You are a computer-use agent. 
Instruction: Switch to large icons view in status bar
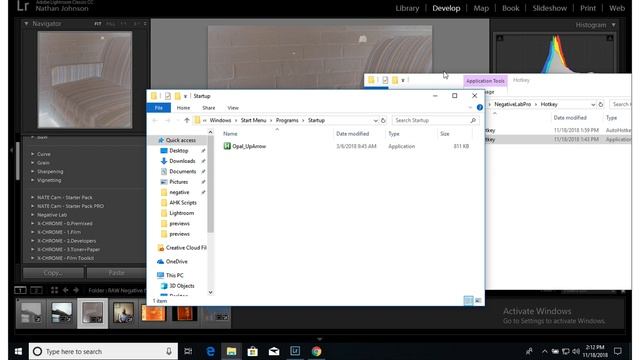tap(478, 301)
